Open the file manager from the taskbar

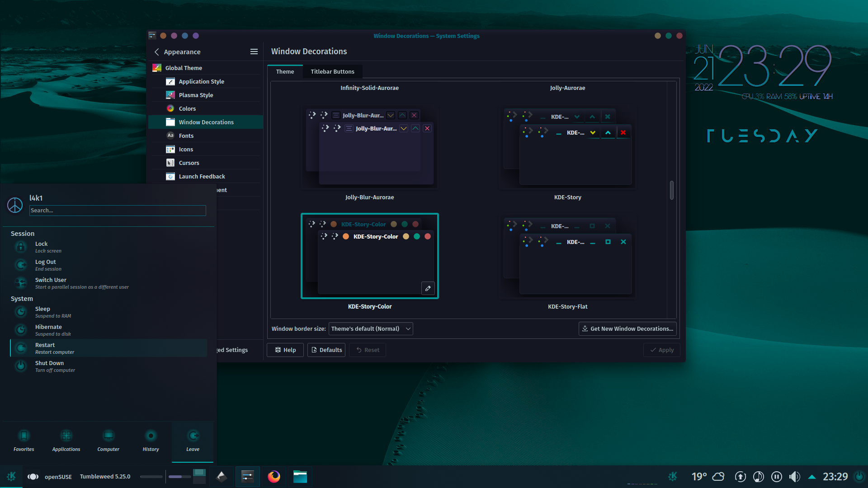pos(300,476)
